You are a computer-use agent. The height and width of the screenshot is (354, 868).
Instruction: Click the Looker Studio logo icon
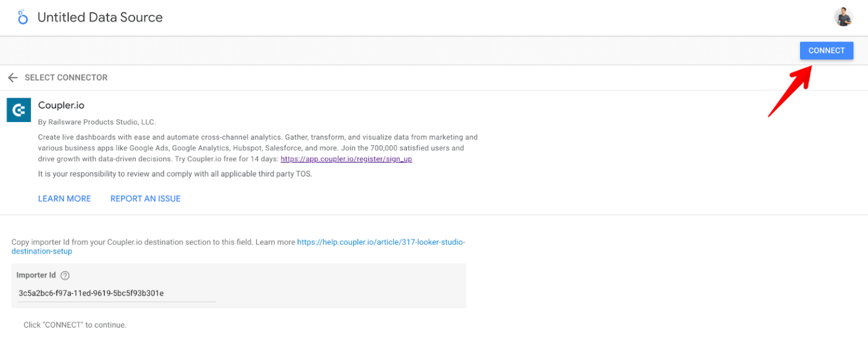point(23,17)
